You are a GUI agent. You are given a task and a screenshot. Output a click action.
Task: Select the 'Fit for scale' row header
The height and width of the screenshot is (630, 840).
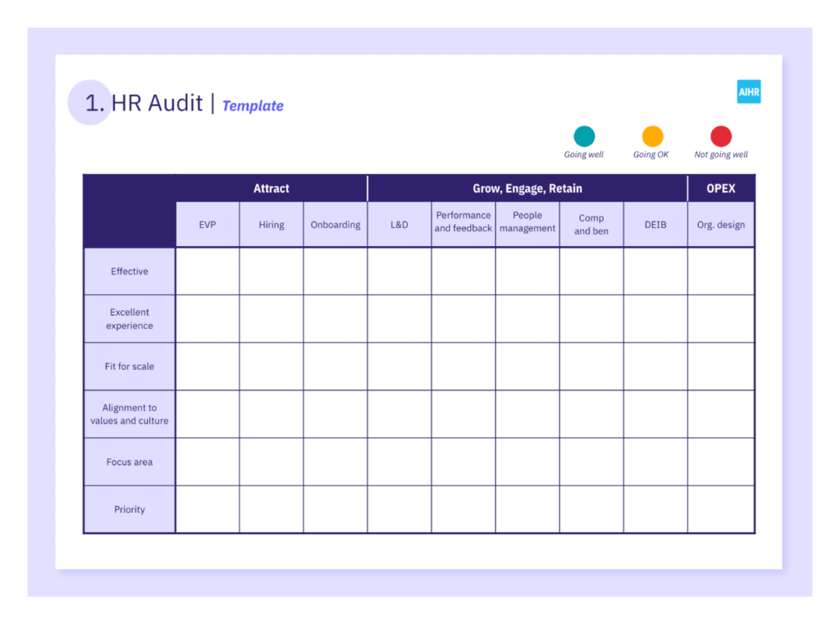129,366
